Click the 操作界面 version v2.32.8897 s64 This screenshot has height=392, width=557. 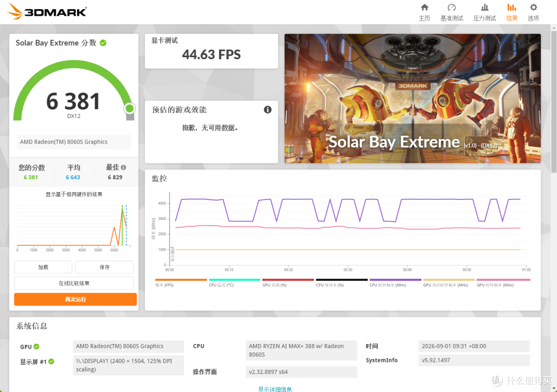coord(301,372)
